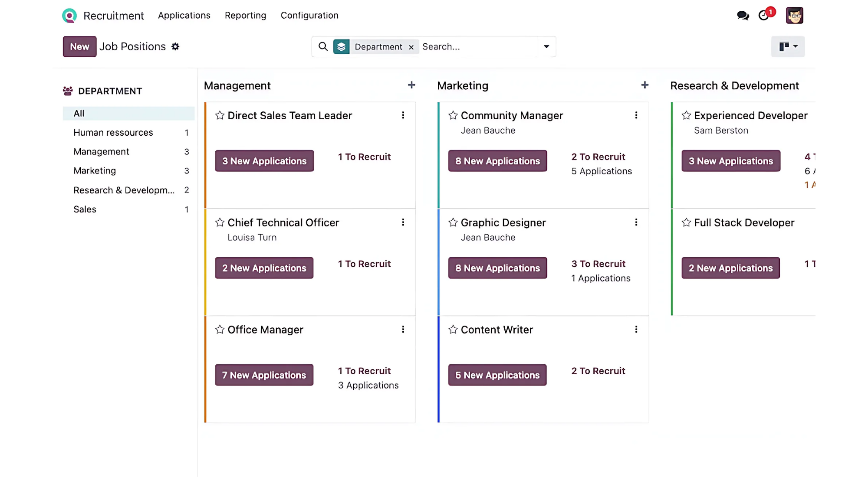This screenshot has width=868, height=477.
Task: Click the Job Positions settings gear
Action: [x=175, y=46]
